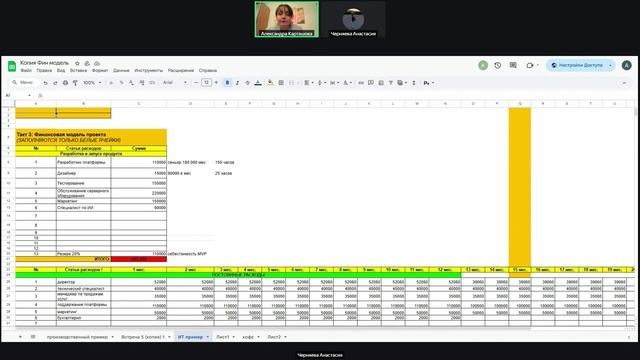Create a filter
640x360 pixels.
point(391,83)
